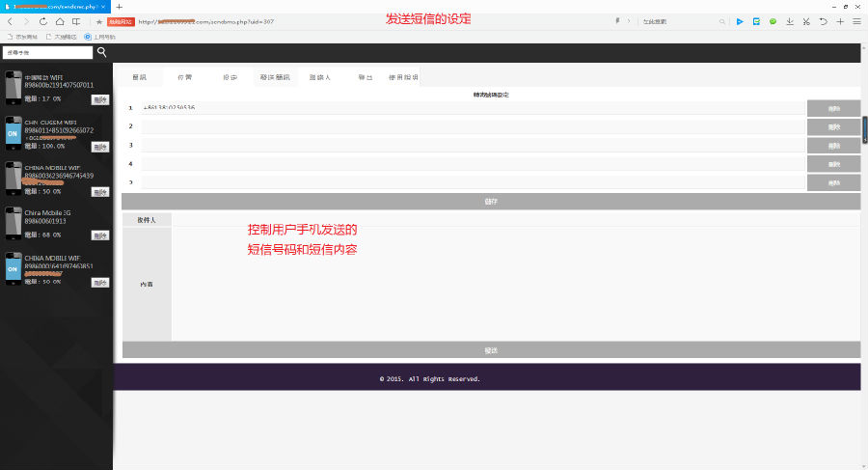Delete the Chira Mobile 3G device
The width and height of the screenshot is (868, 470).
(100, 235)
